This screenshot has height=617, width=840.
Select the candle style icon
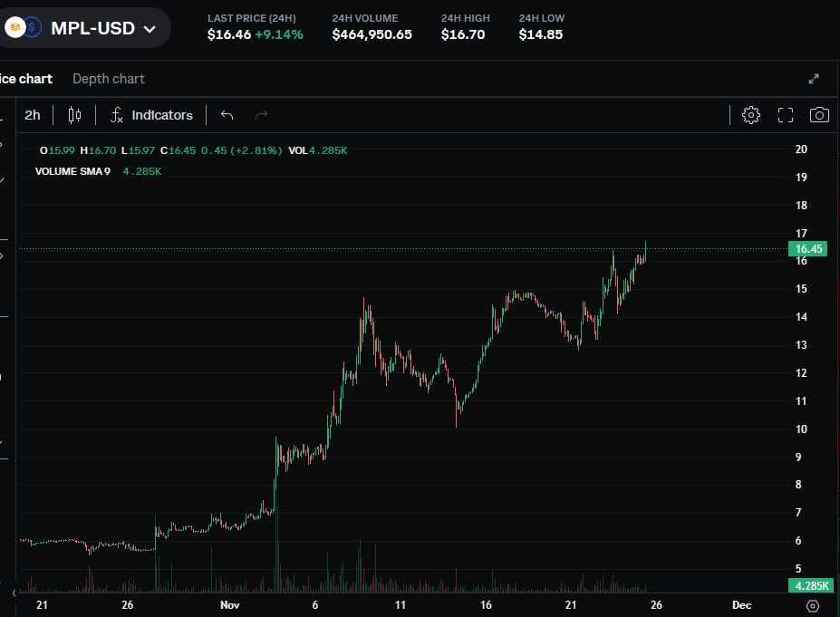[x=73, y=115]
